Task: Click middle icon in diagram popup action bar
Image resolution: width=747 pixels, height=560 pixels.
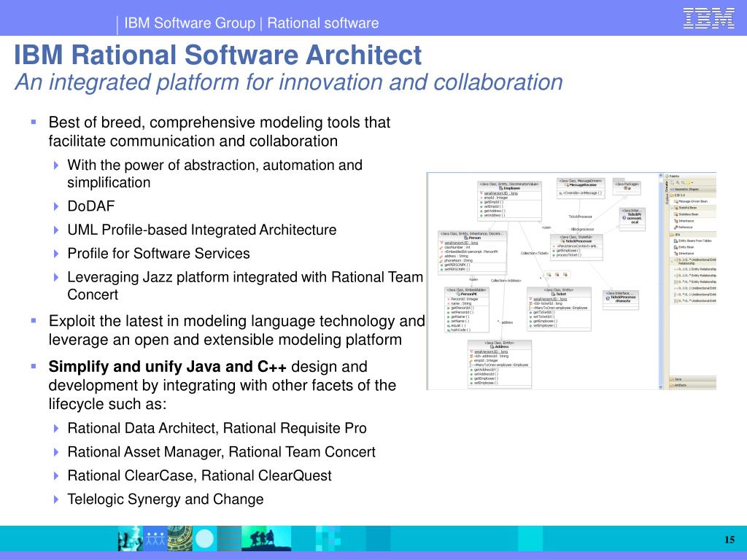Action: [557, 275]
